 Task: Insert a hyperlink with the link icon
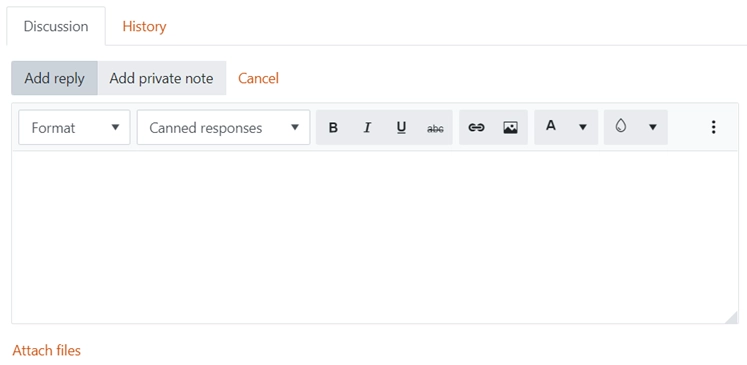click(x=476, y=127)
